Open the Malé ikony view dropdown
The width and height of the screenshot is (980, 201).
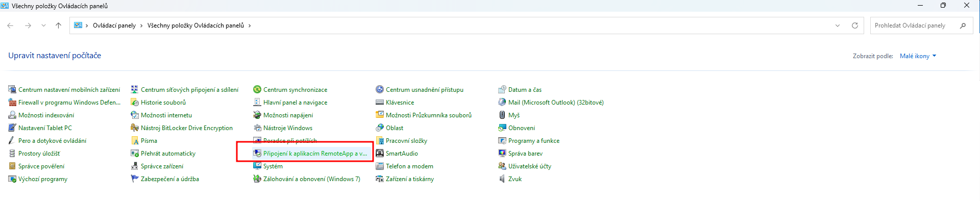(x=918, y=56)
